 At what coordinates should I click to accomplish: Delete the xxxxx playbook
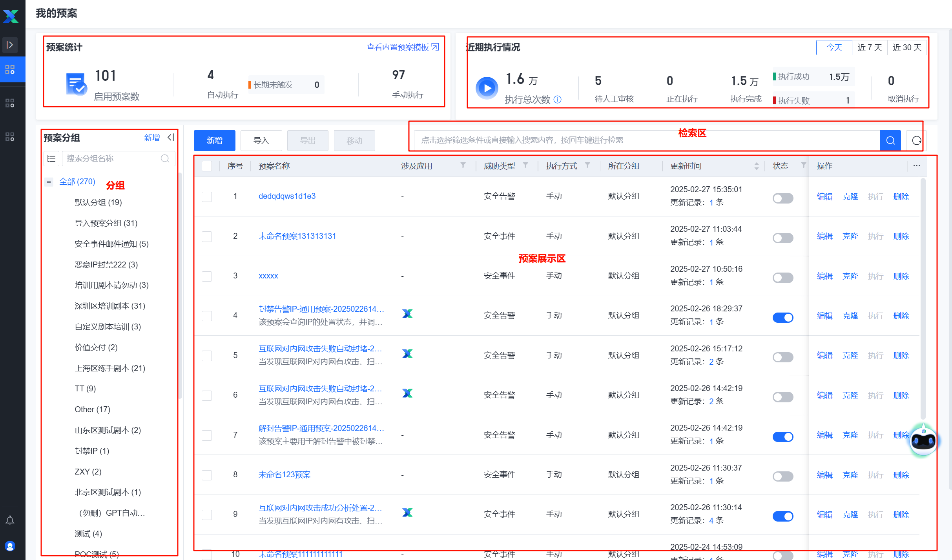[901, 276]
